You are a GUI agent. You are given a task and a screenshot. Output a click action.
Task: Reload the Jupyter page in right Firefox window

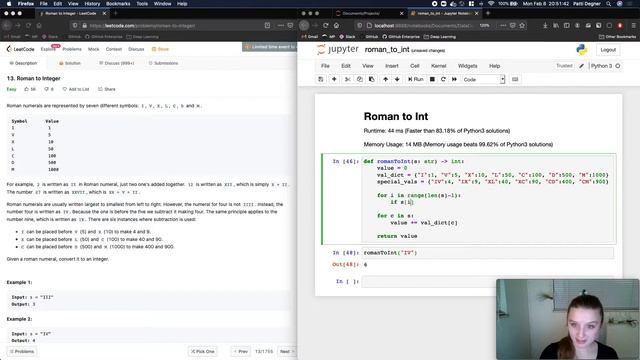[326, 25]
